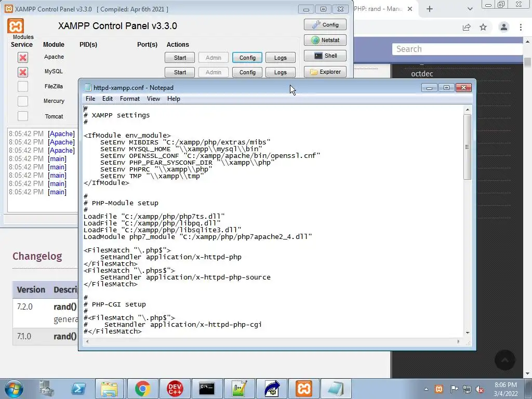Switch to XAMPP on the taskbar
The image size is (532, 399).
pos(303,389)
